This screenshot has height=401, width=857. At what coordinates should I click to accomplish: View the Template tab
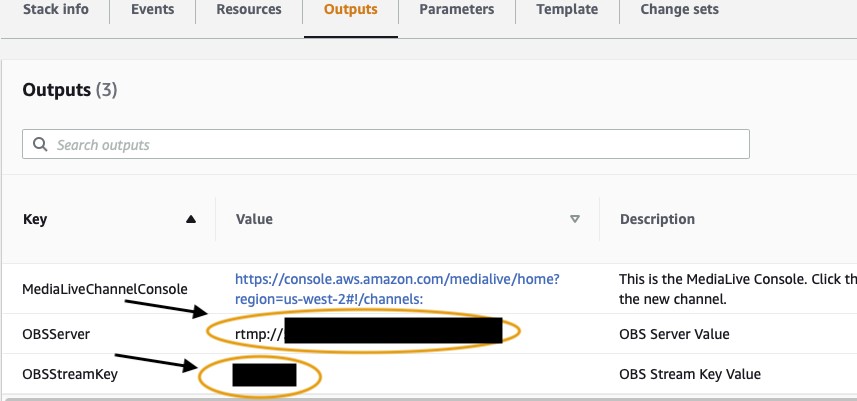[567, 9]
